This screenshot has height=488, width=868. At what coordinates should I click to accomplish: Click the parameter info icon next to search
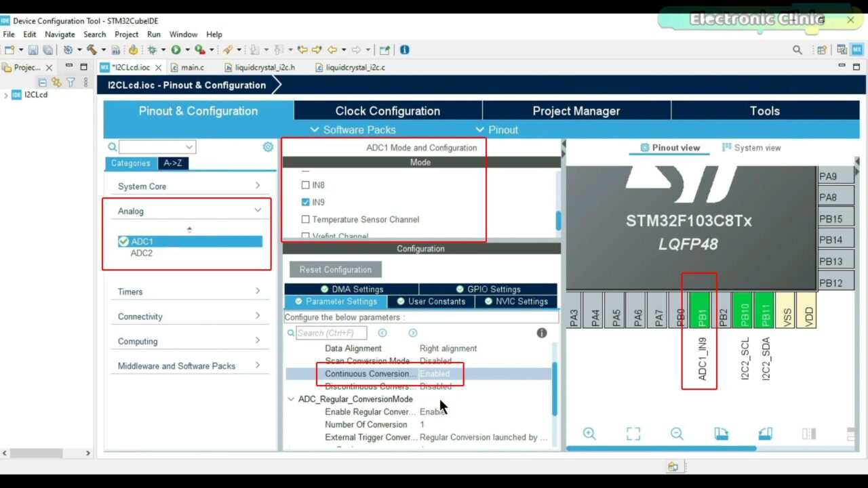pos(542,333)
